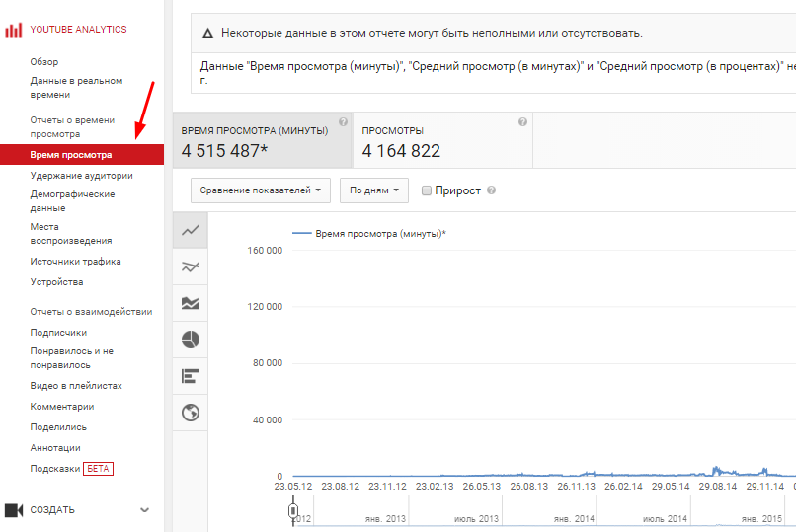Click the Время просмотра (минуты)* chart legend

tap(369, 233)
